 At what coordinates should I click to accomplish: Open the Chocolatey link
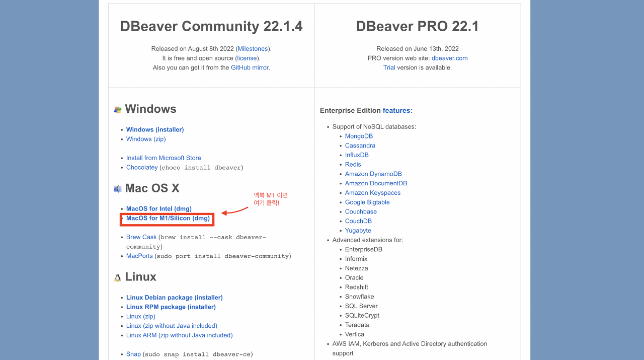[142, 167]
